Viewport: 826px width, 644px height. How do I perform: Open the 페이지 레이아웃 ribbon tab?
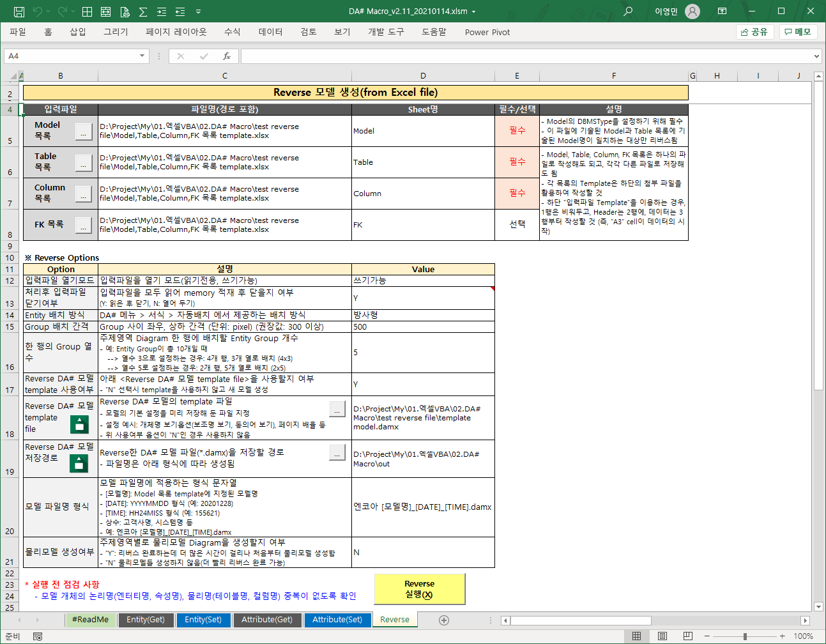click(176, 32)
